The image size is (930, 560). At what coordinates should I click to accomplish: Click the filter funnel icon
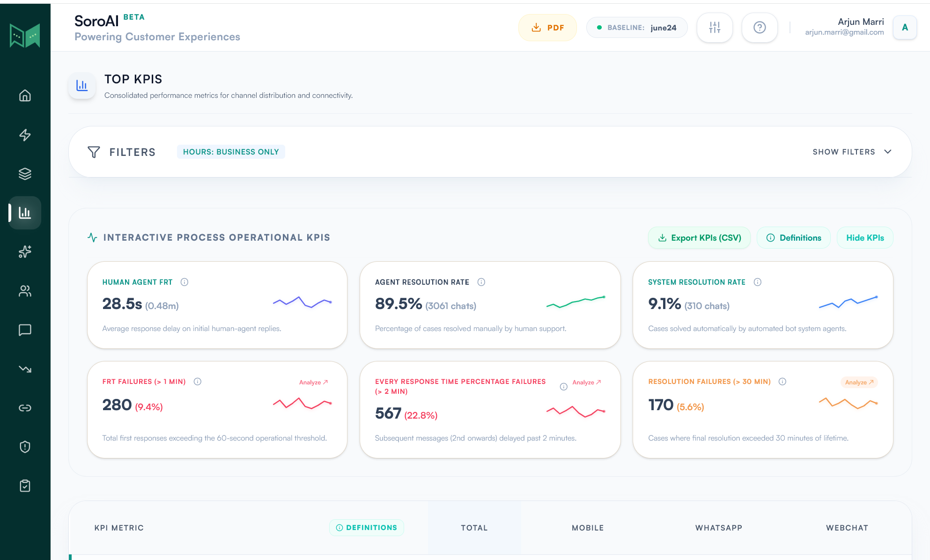tap(94, 152)
